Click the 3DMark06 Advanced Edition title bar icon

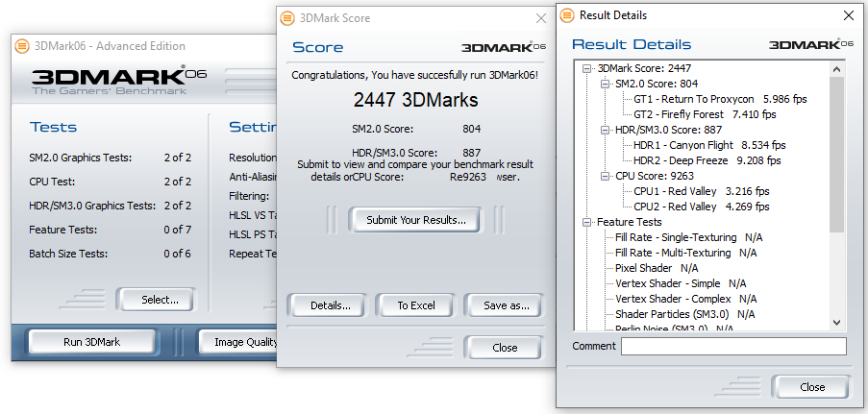pos(23,45)
